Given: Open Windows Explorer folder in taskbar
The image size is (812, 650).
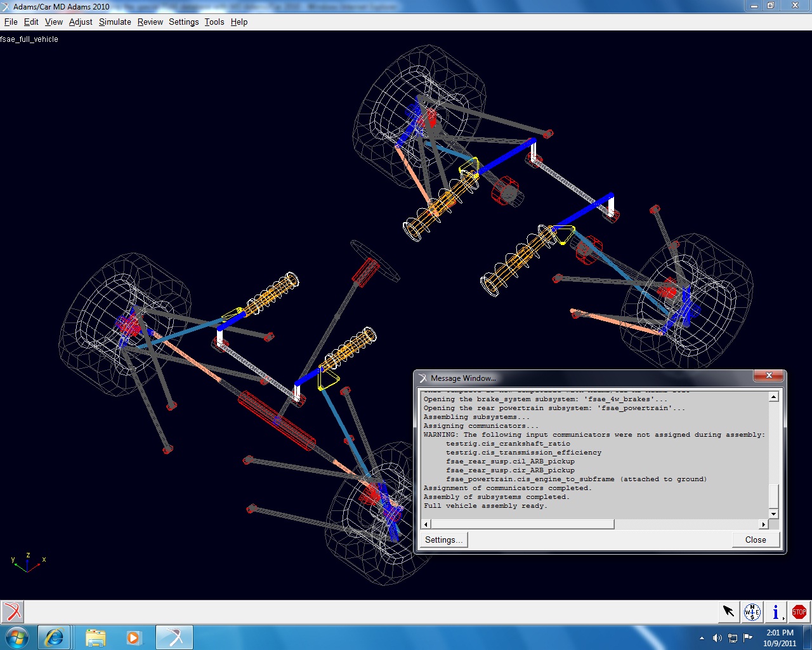Looking at the screenshot, I should pyautogui.click(x=95, y=637).
